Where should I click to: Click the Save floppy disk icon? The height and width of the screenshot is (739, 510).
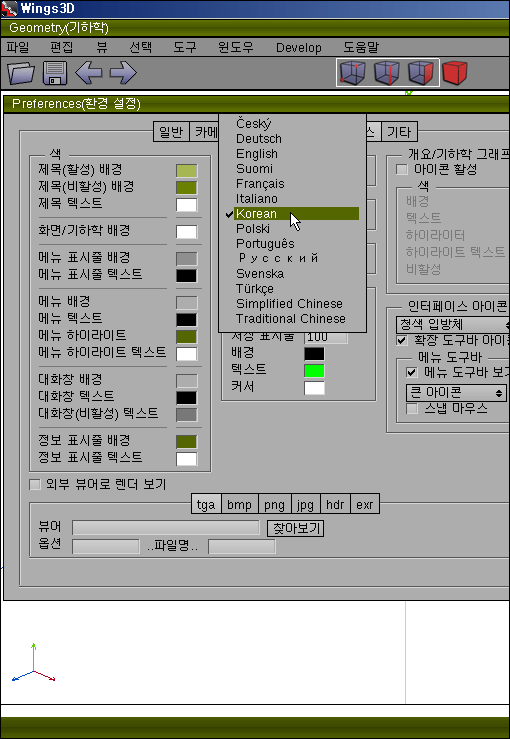click(55, 73)
